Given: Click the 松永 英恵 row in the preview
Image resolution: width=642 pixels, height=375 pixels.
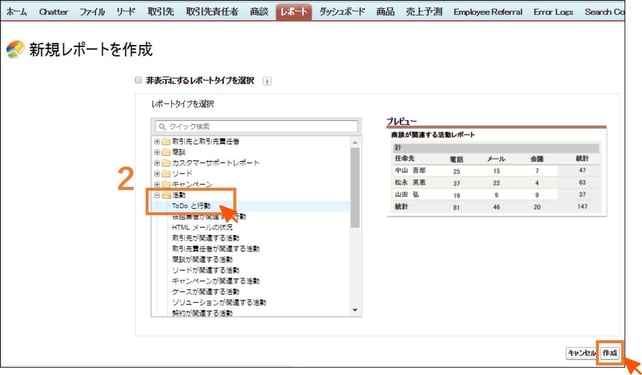Looking at the screenshot, I should (496, 183).
